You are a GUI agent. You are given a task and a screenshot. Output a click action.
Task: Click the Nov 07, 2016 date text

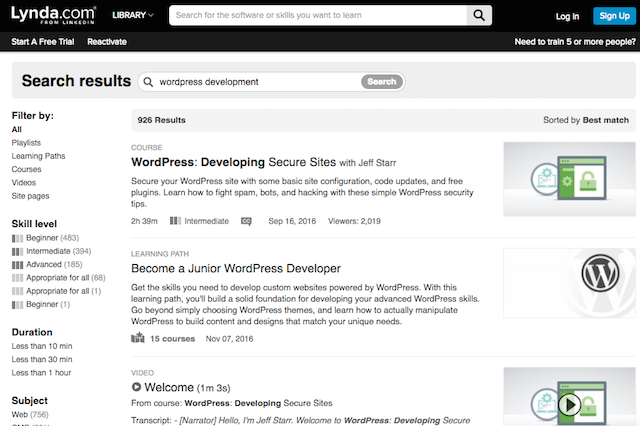tap(229, 339)
